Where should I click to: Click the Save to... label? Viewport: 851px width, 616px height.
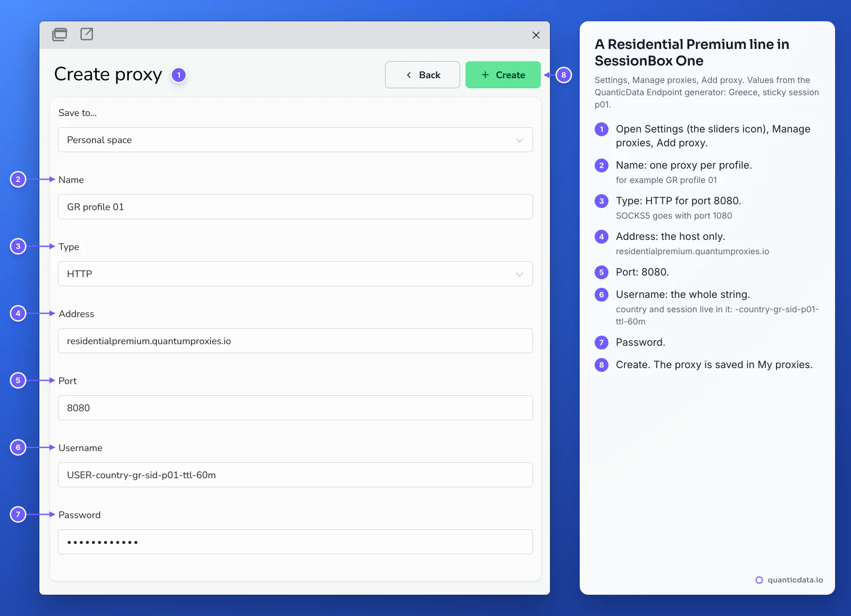pyautogui.click(x=78, y=113)
